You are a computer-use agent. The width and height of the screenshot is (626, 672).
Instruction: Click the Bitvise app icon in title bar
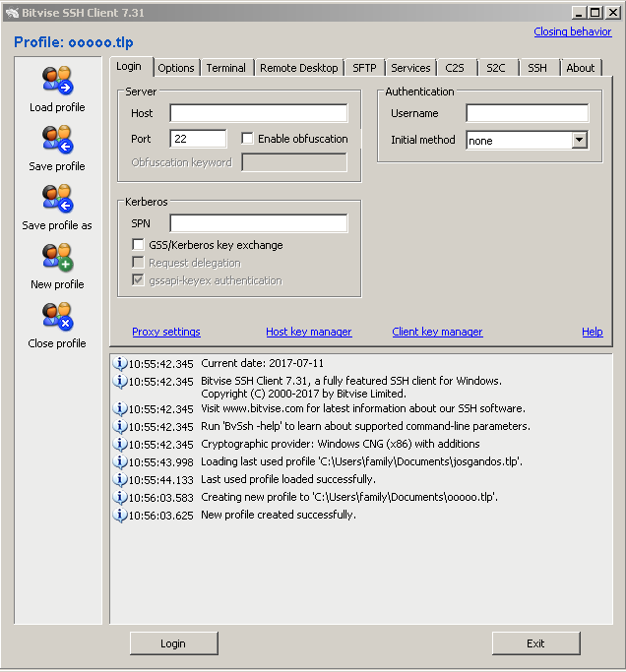coord(12,13)
